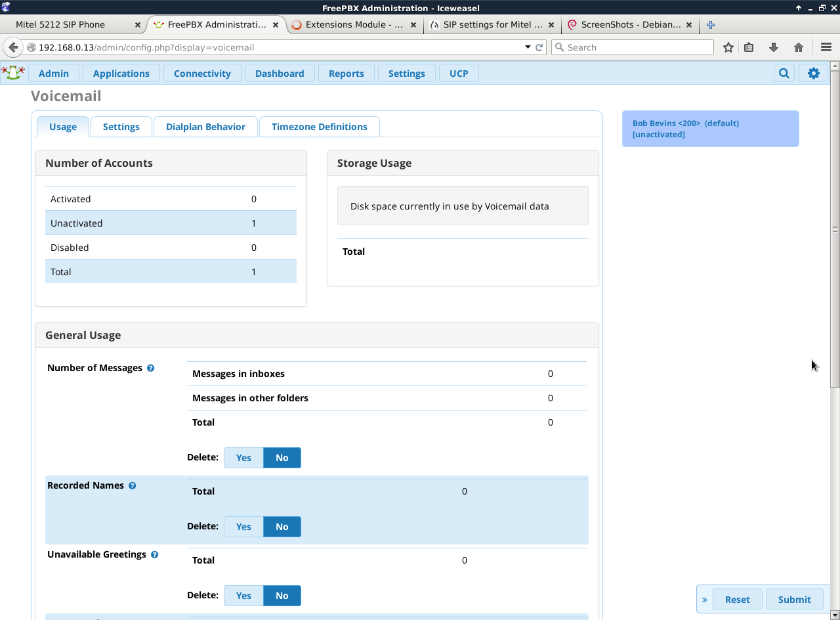Switch to the voicemail Settings tab
The image size is (840, 620).
click(121, 127)
